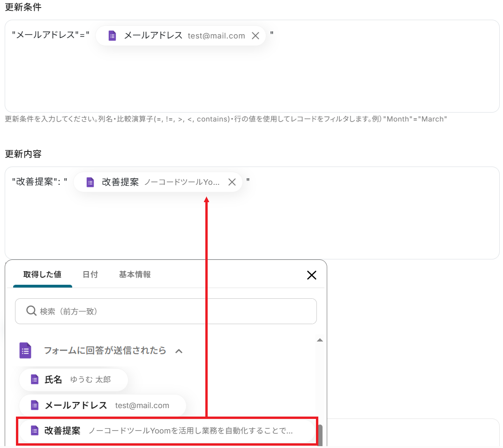Click the magnifying glass search icon
The image size is (503, 448).
point(31,311)
